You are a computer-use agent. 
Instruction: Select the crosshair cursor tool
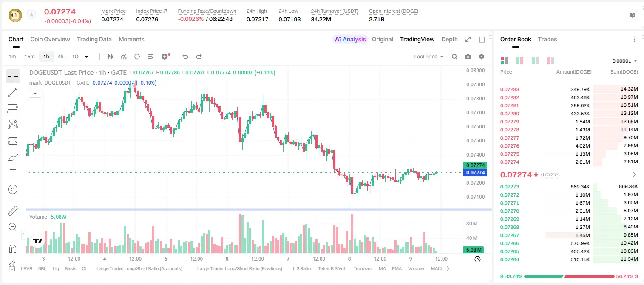pyautogui.click(x=13, y=76)
